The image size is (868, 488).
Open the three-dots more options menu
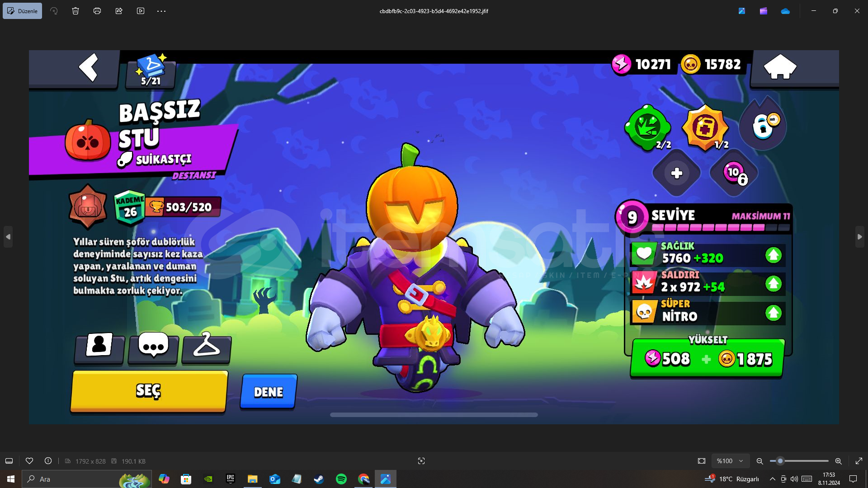click(161, 11)
